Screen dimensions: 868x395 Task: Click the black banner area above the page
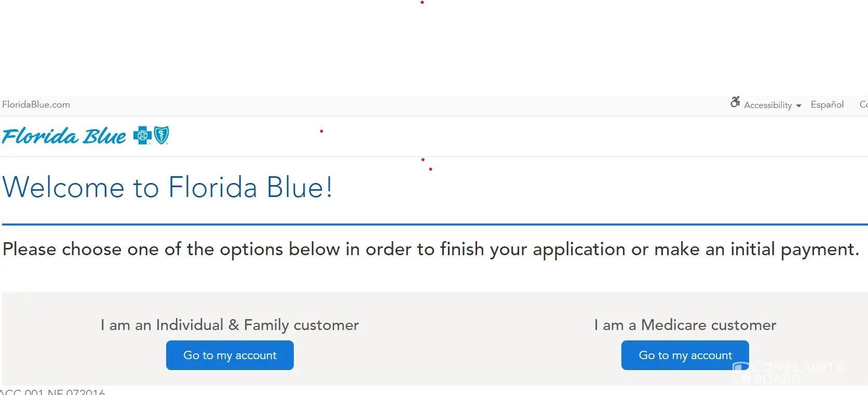click(x=434, y=48)
